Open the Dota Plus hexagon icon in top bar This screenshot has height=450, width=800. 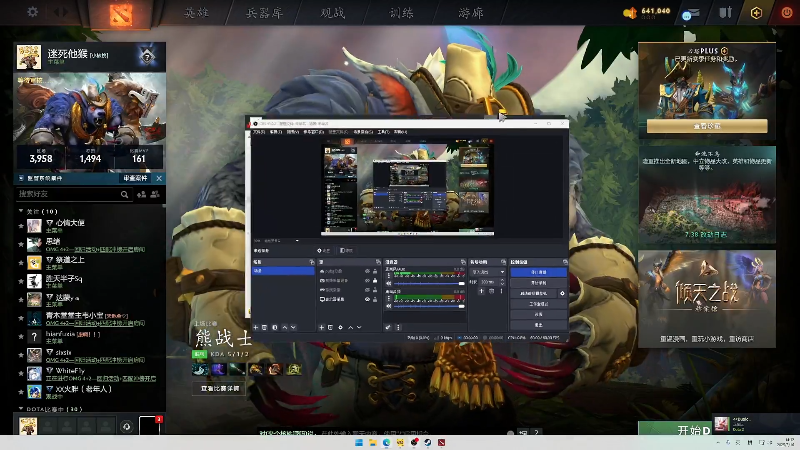[x=756, y=13]
